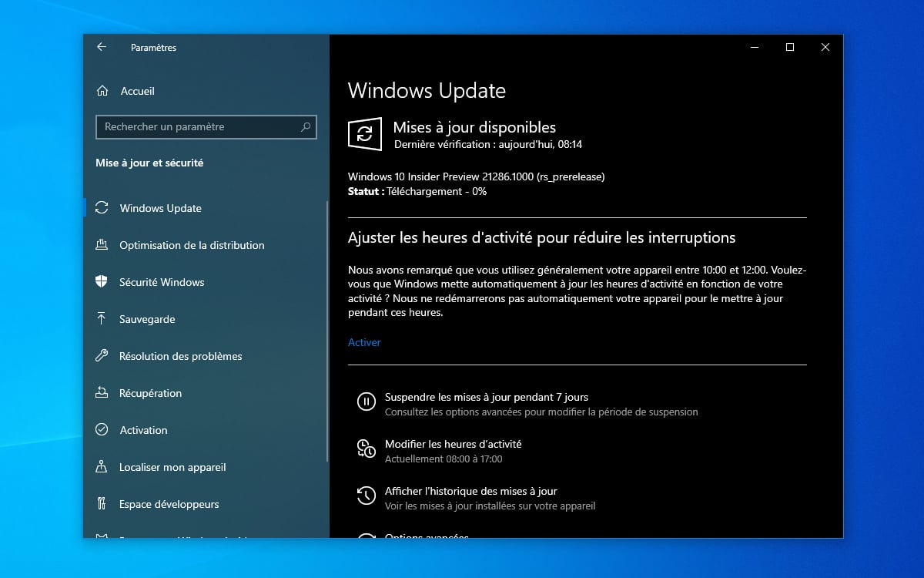Screen dimensions: 924x578
Task: Select the Résolution des problèmes wrench icon
Action: 103,356
